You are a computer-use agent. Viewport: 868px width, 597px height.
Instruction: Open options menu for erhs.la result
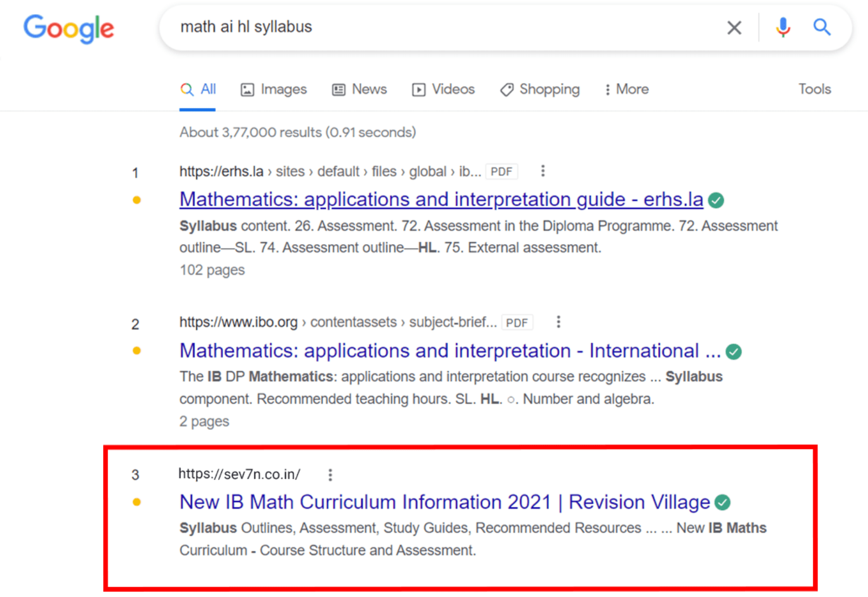coord(542,172)
